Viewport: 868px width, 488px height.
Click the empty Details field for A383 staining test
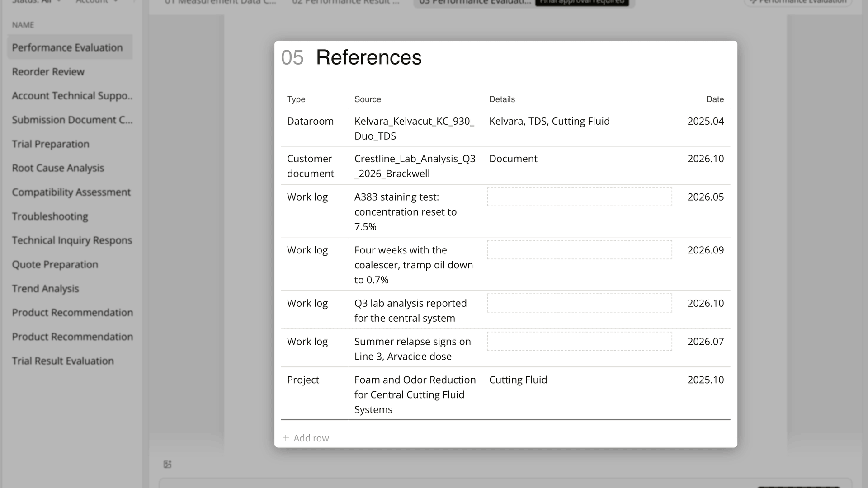pyautogui.click(x=580, y=197)
